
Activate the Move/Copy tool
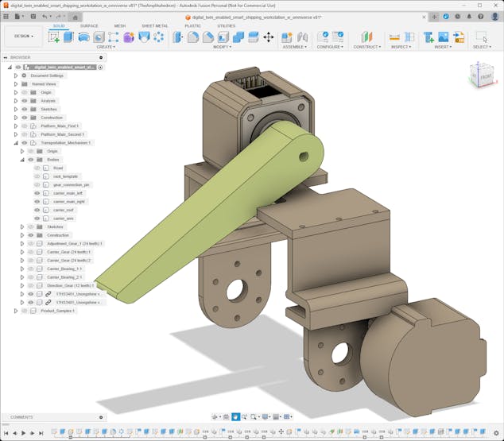click(x=268, y=37)
